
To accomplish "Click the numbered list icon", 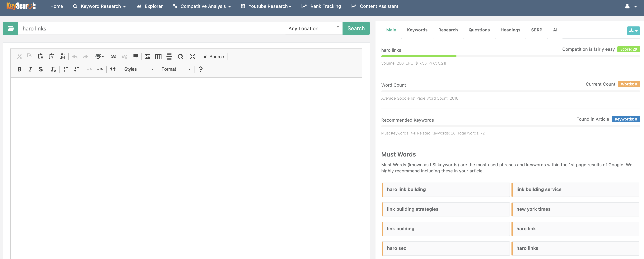I will click(65, 69).
